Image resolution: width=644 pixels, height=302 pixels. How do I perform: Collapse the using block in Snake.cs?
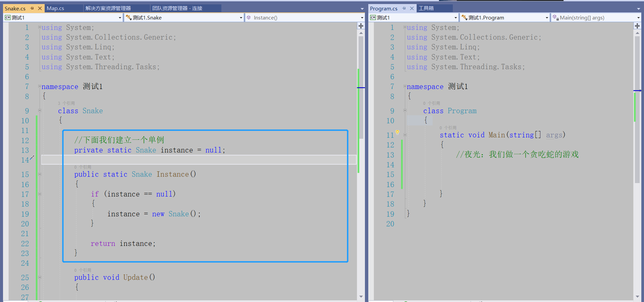point(40,27)
